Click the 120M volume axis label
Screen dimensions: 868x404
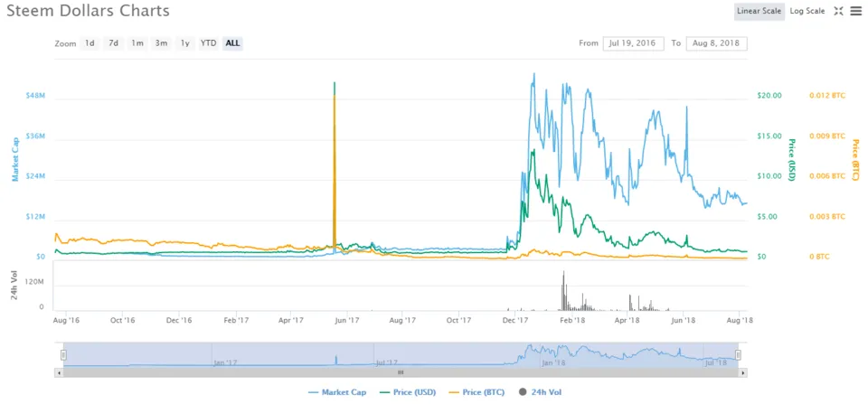coord(35,282)
